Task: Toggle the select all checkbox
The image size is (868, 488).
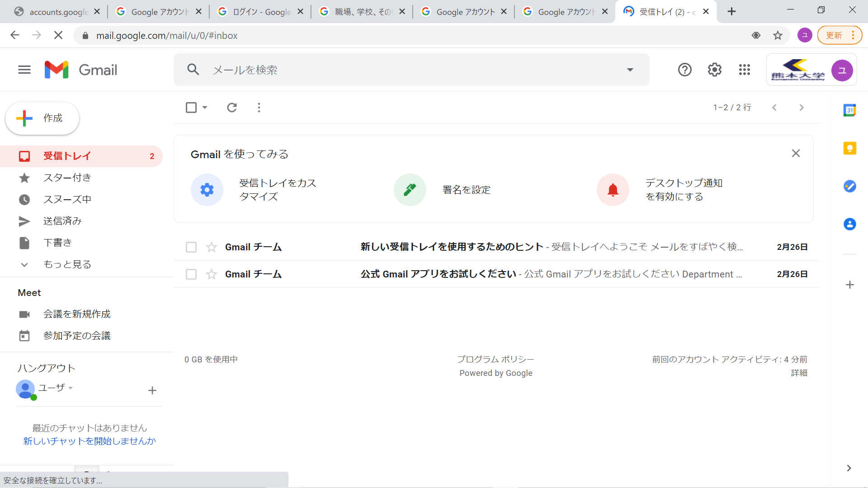Action: pyautogui.click(x=191, y=108)
